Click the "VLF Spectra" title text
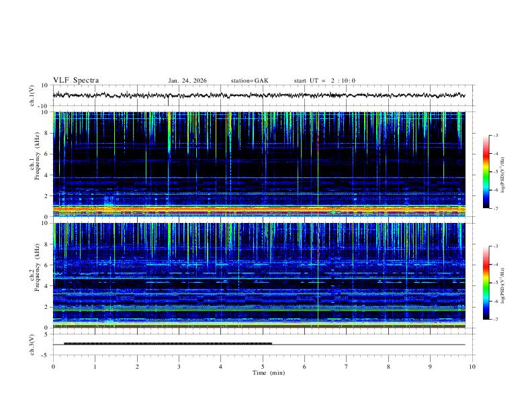This screenshot has height=411, width=532. (76, 81)
